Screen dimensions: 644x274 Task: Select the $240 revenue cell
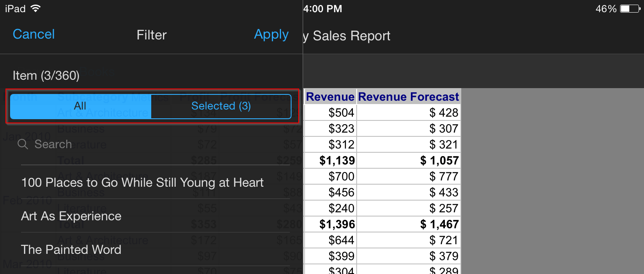[x=330, y=208]
